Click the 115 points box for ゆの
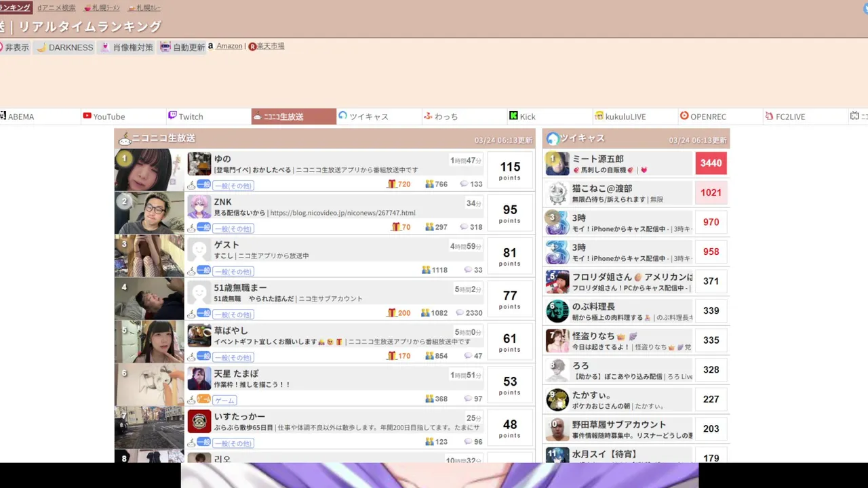The height and width of the screenshot is (488, 868). click(510, 170)
